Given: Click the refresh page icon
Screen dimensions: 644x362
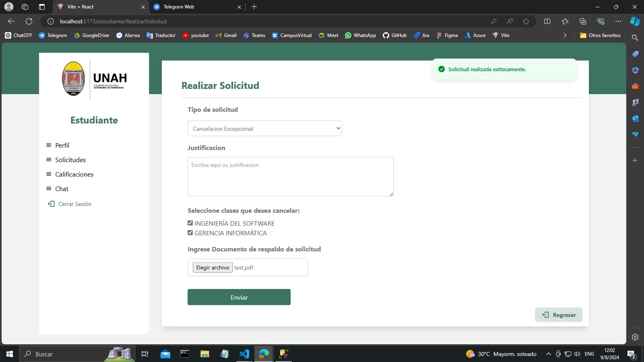Looking at the screenshot, I should pyautogui.click(x=29, y=21).
